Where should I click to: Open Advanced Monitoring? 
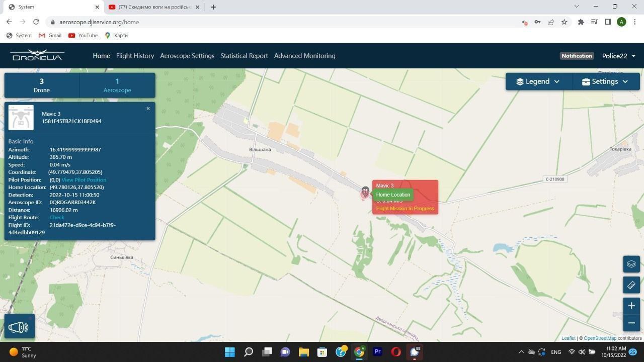click(x=304, y=56)
